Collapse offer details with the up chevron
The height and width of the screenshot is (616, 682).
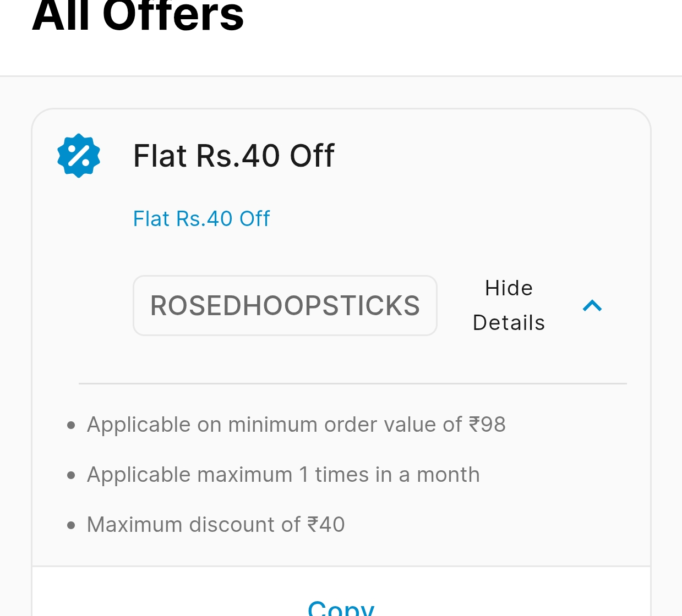click(x=592, y=306)
